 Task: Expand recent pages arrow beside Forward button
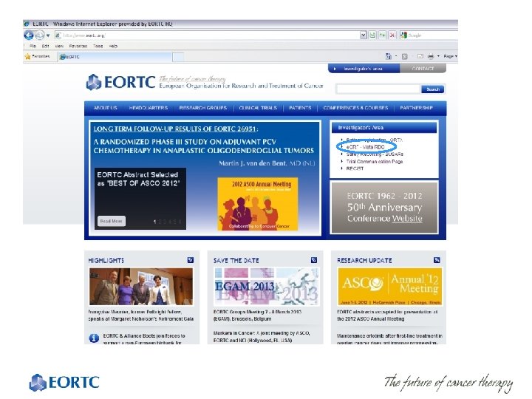[48, 35]
